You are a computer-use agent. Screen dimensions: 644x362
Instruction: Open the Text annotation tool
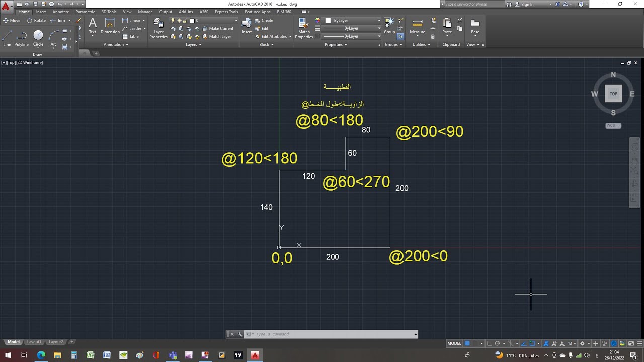coord(93,26)
